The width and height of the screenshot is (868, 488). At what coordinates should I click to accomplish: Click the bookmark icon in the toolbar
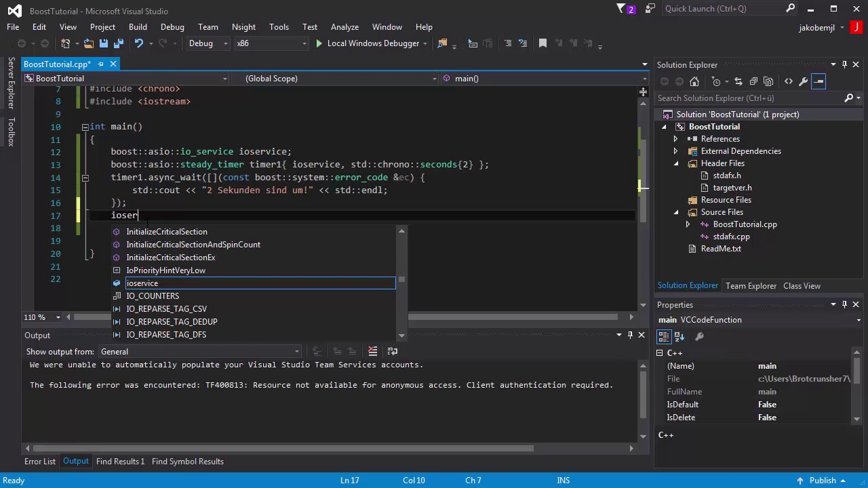click(x=542, y=43)
